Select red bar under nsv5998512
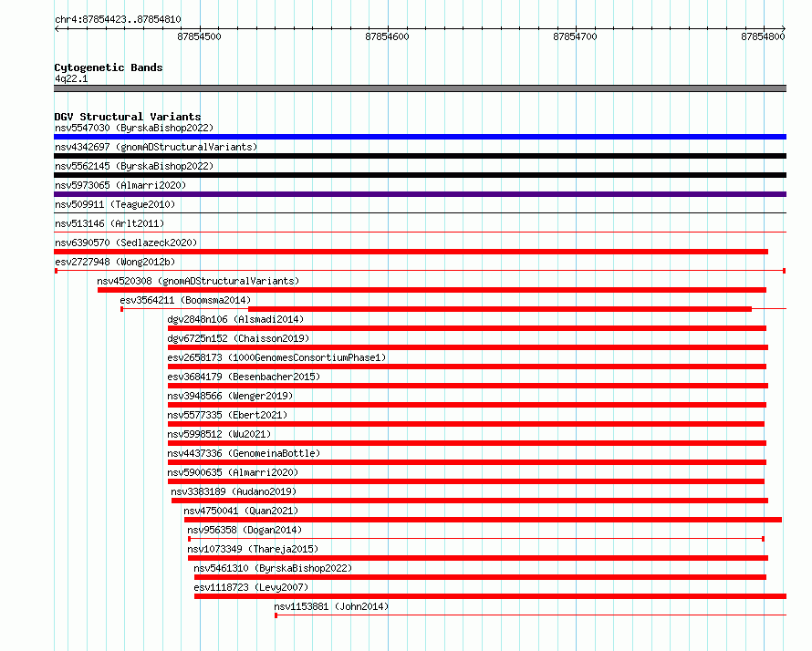The height and width of the screenshot is (651, 812). click(466, 443)
